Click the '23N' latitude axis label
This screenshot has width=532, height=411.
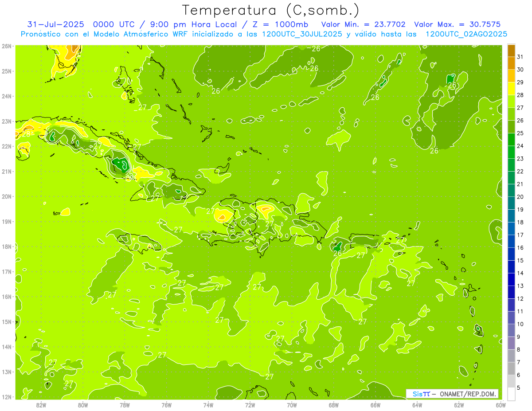pyautogui.click(x=6, y=121)
